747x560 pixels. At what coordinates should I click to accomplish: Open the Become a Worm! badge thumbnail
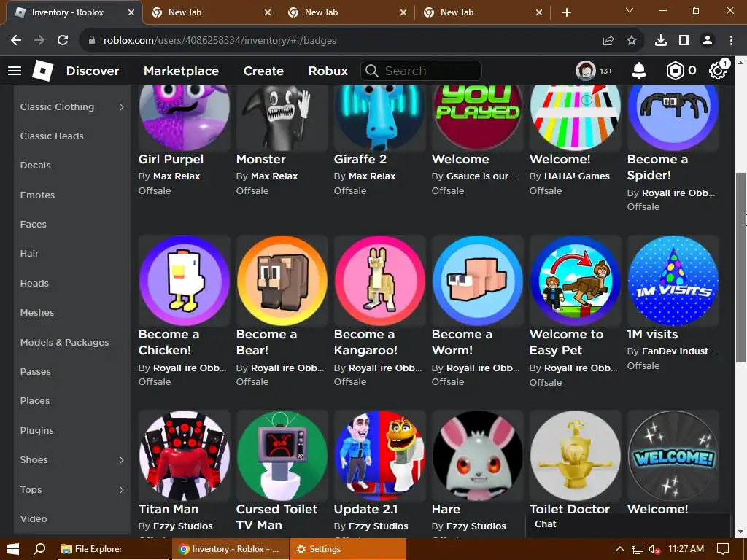click(477, 281)
